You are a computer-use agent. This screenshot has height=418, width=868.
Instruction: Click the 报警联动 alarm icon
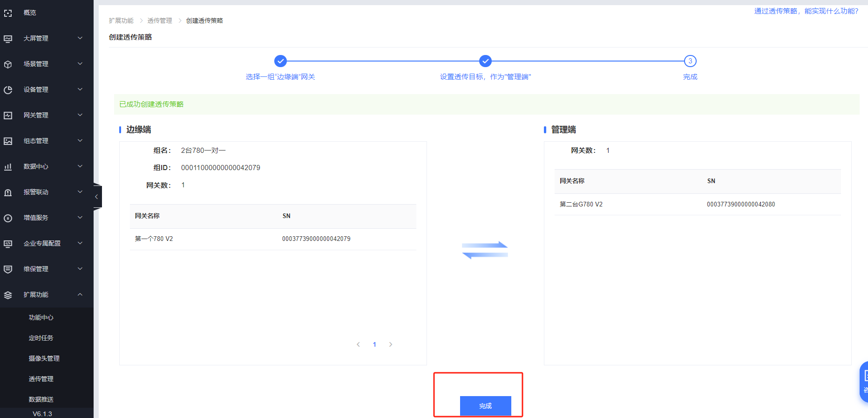pyautogui.click(x=8, y=192)
